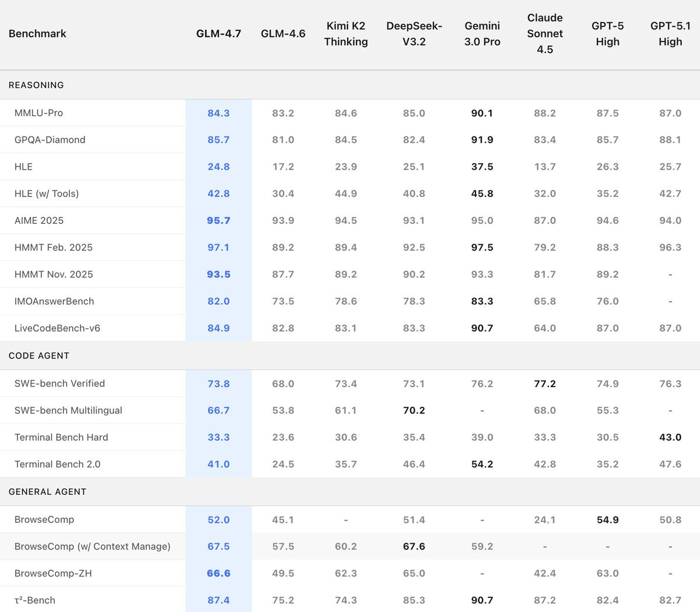Select the MMLU-Pro row label

click(38, 113)
